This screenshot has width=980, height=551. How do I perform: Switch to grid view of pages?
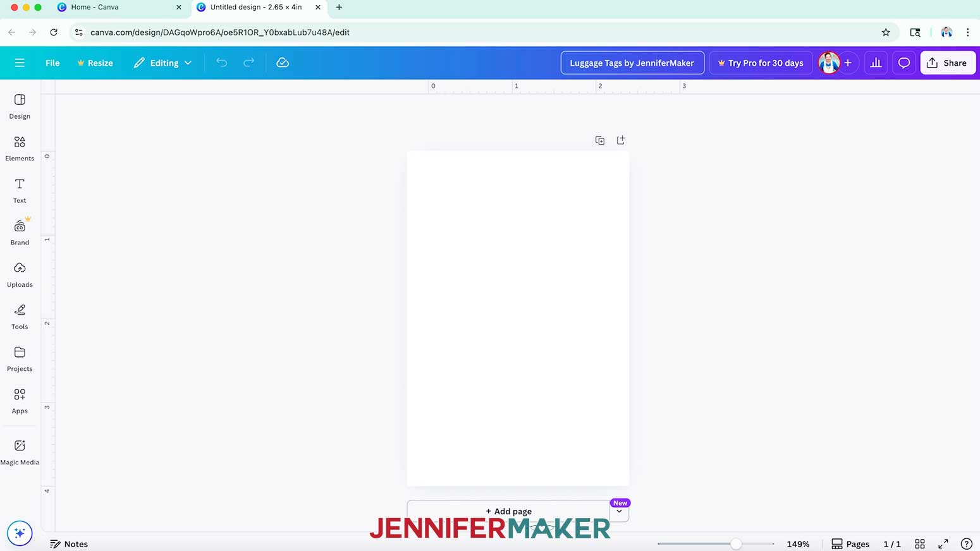[920, 544]
